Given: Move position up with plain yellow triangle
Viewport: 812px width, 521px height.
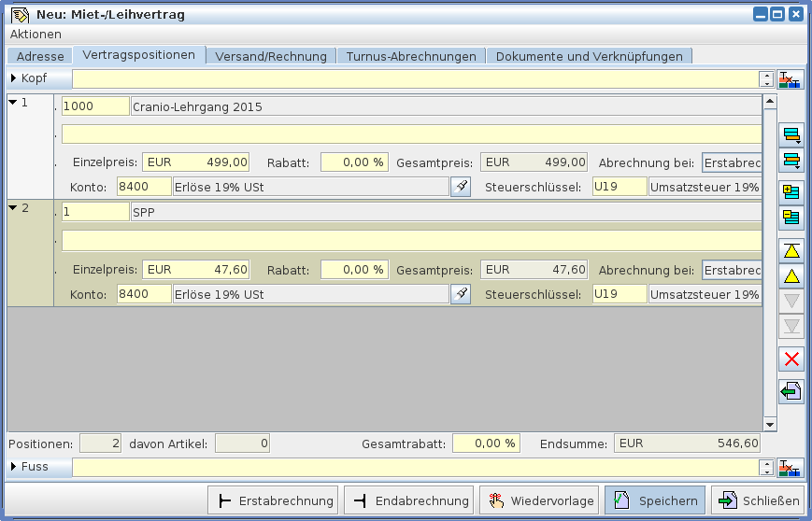Looking at the screenshot, I should (x=791, y=276).
